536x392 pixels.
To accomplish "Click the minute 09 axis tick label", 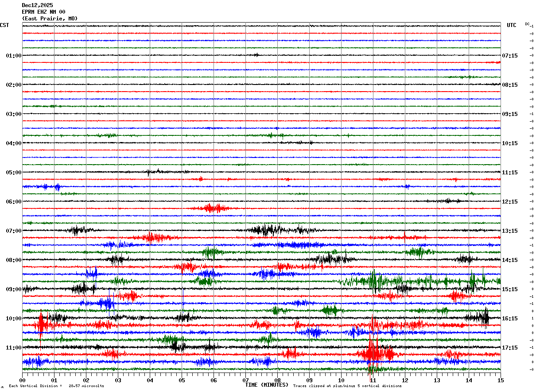I will (310, 380).
